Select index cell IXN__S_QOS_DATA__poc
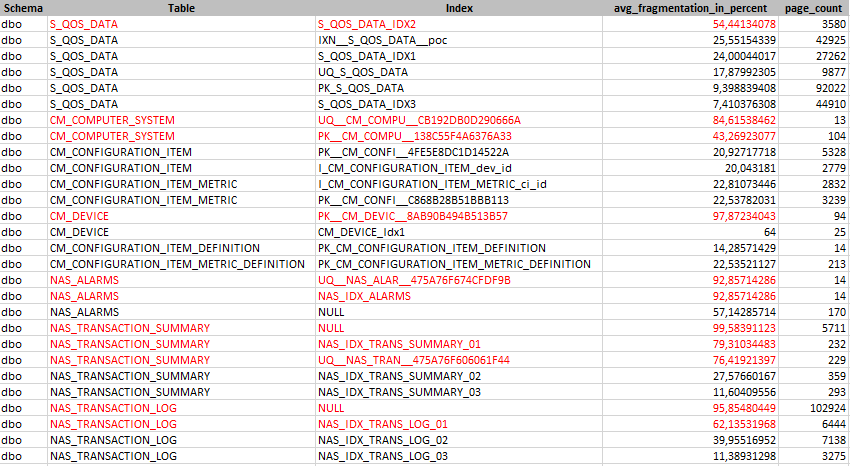850x466 pixels. [459, 40]
